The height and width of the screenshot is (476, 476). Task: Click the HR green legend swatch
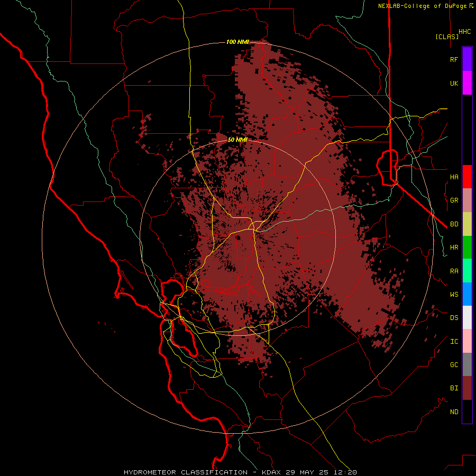(x=467, y=248)
